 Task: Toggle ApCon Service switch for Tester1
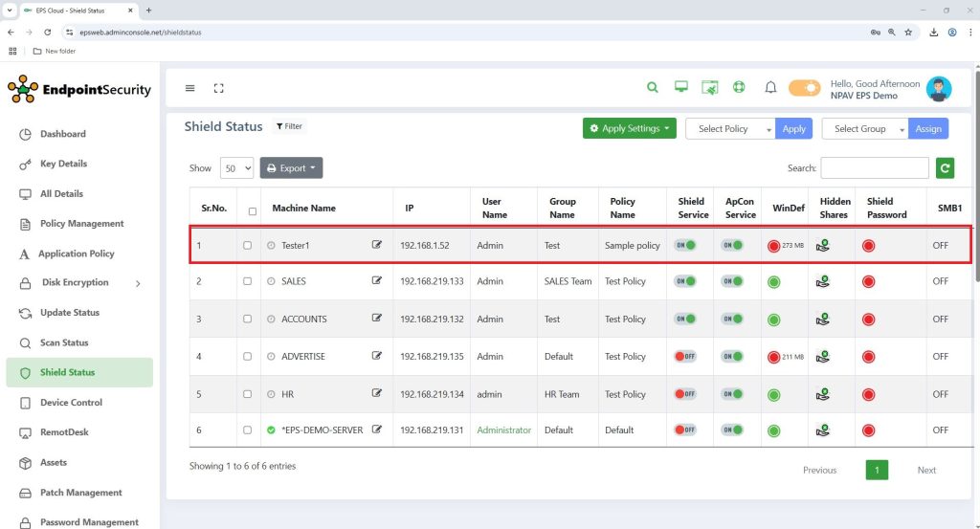tap(732, 245)
